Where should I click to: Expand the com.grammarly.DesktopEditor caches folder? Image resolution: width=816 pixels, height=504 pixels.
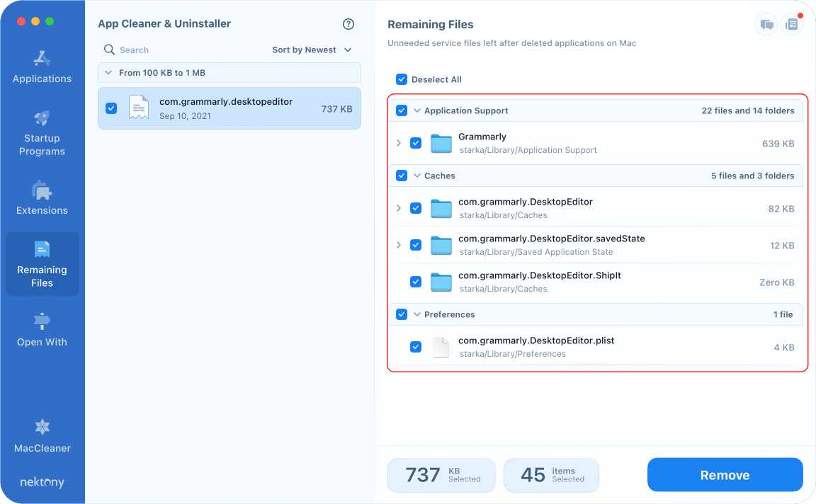(x=399, y=208)
